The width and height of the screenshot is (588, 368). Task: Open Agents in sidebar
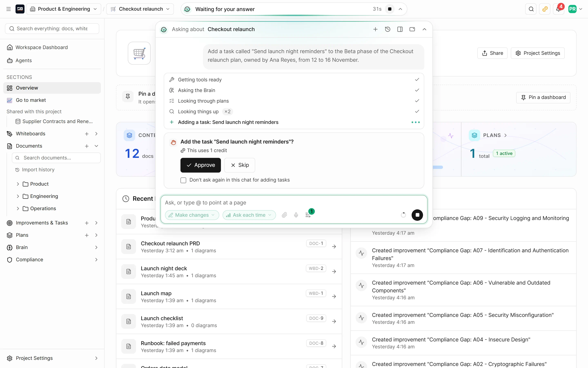[x=52, y=60]
